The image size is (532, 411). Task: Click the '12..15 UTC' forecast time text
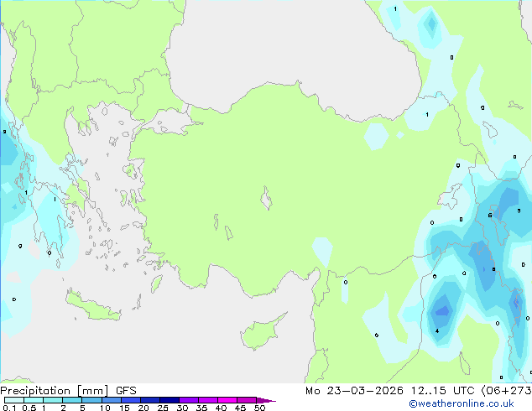coord(442,391)
